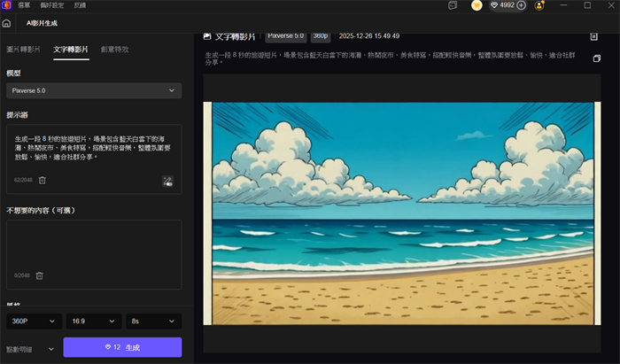Click the 生成 generate button
This screenshot has width=620, height=364.
[x=122, y=347]
